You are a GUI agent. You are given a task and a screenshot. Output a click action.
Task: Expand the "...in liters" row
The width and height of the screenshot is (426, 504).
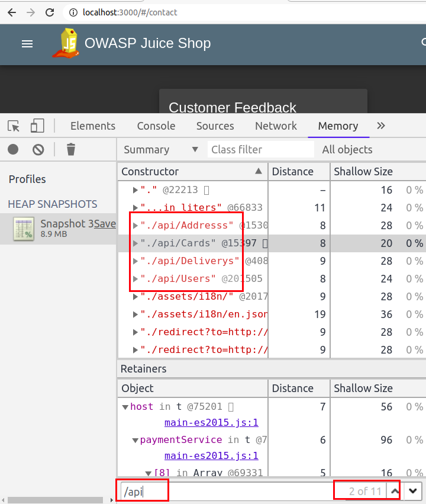135,208
